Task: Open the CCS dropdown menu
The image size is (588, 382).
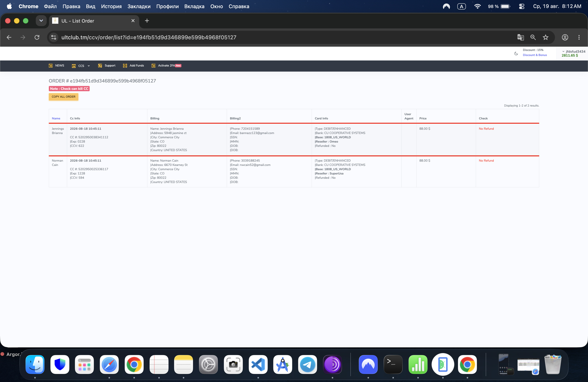Action: pos(81,66)
